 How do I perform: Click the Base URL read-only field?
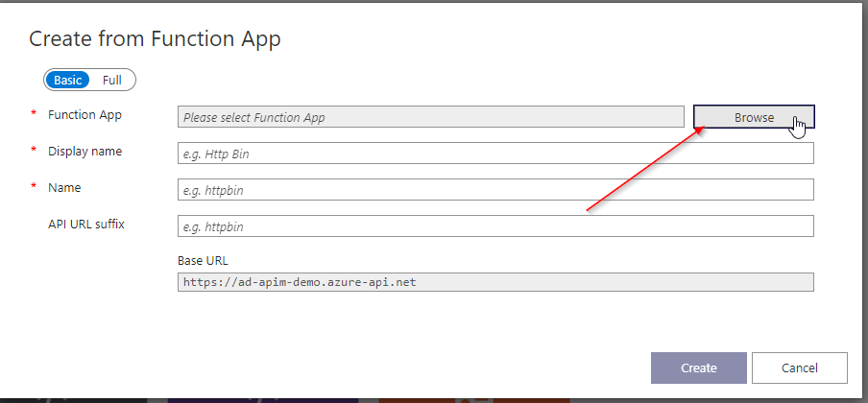[495, 282]
